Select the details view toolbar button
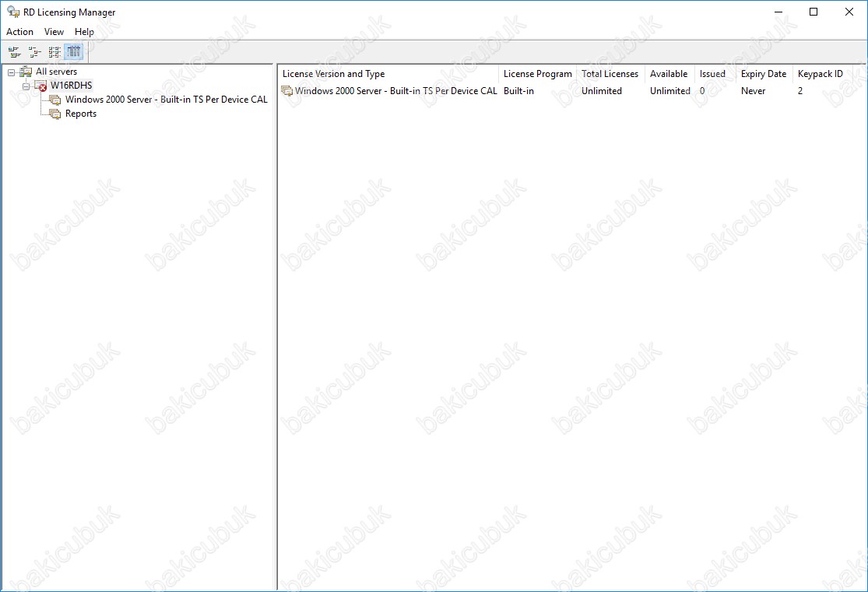 [74, 52]
